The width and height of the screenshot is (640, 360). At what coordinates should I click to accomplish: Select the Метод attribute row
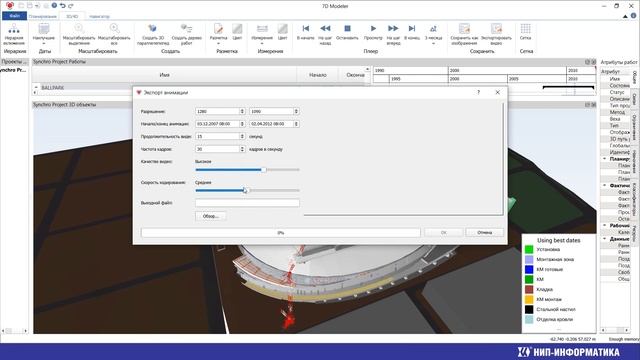click(615, 112)
